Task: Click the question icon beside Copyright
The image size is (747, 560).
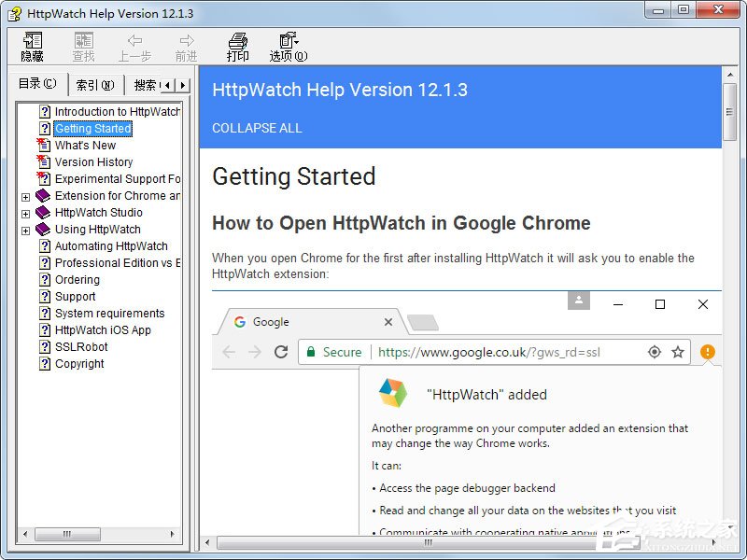Action: [x=44, y=363]
